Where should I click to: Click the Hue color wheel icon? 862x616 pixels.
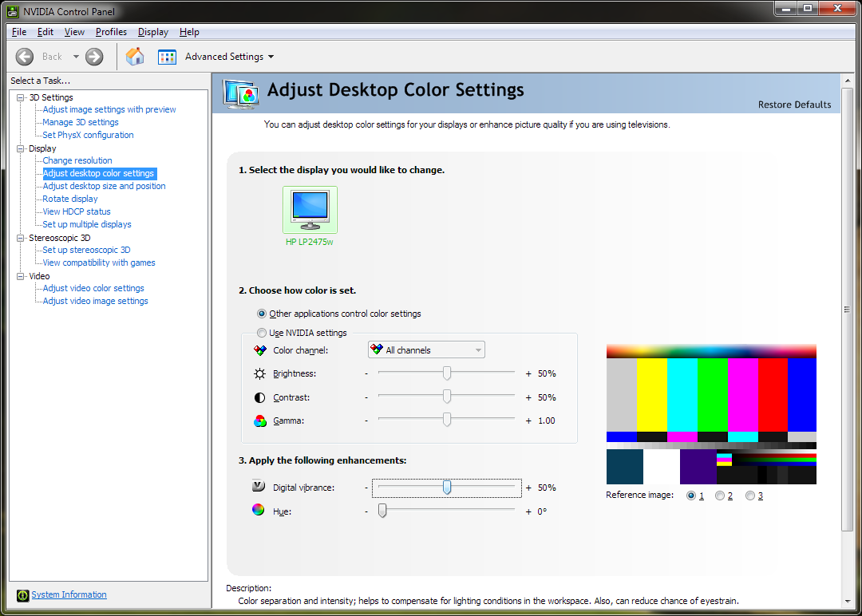click(259, 509)
